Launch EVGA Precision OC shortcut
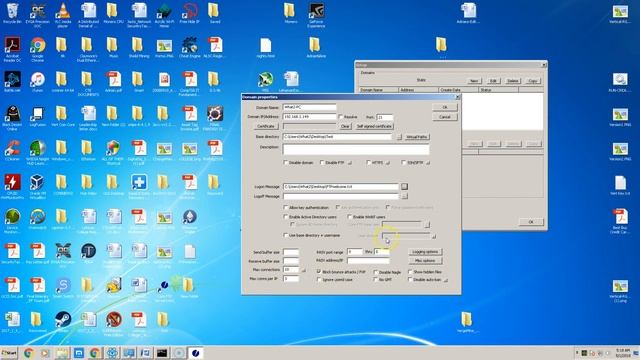This screenshot has width=640, height=360. [38, 15]
